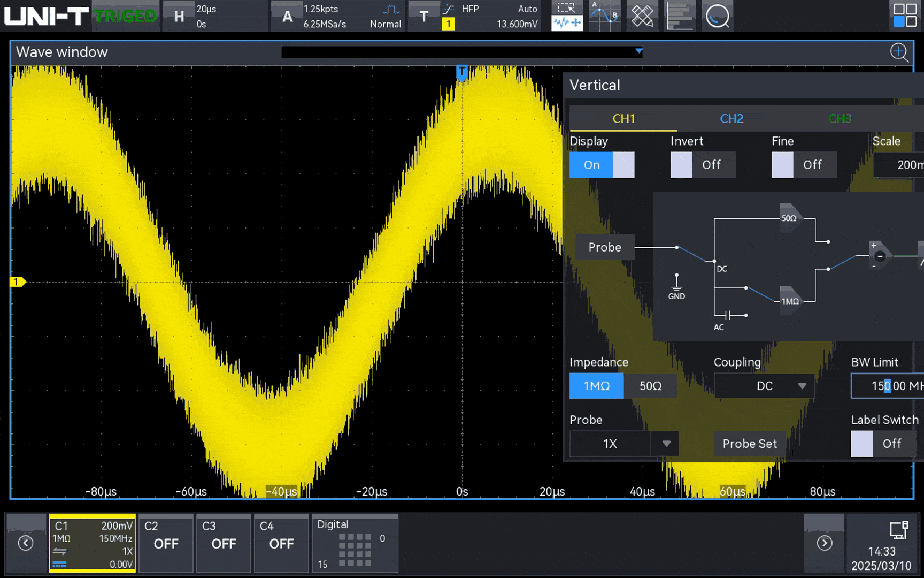Click the AC capacitor coupling symbol
Viewport: 924px width, 578px height.
tap(728, 315)
